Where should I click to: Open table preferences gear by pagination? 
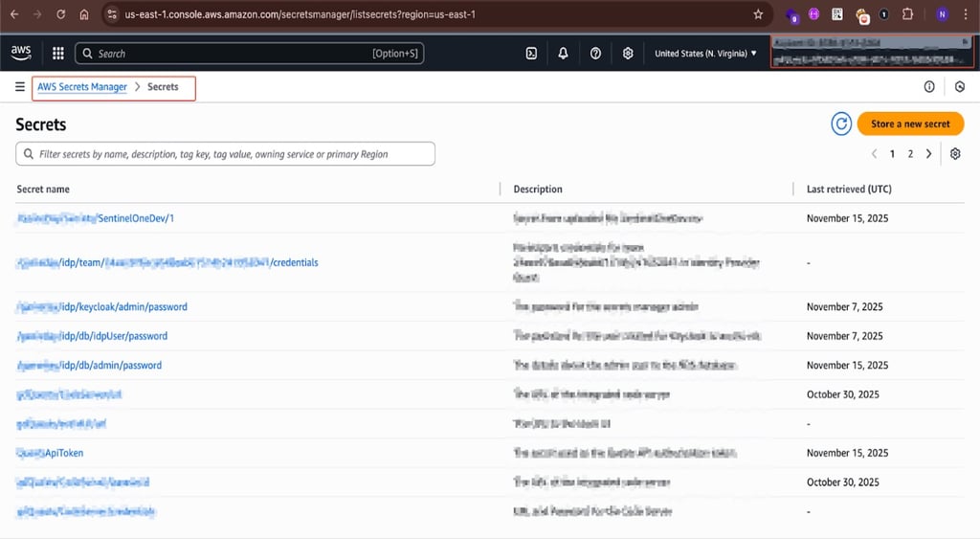point(955,154)
